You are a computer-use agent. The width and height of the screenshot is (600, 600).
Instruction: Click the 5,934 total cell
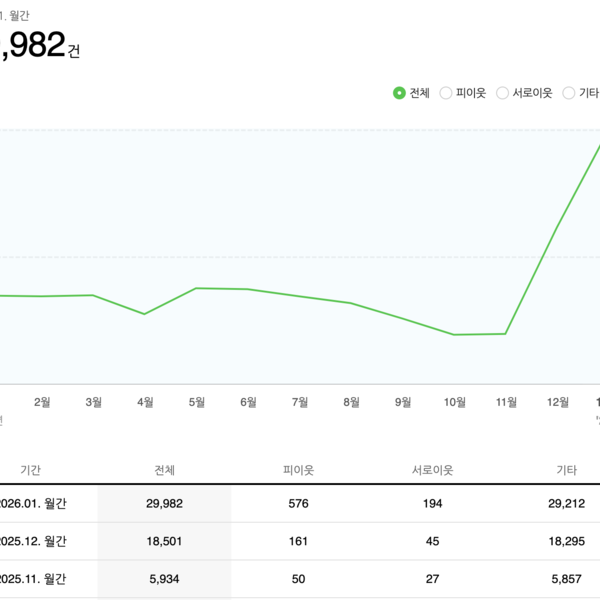165,579
